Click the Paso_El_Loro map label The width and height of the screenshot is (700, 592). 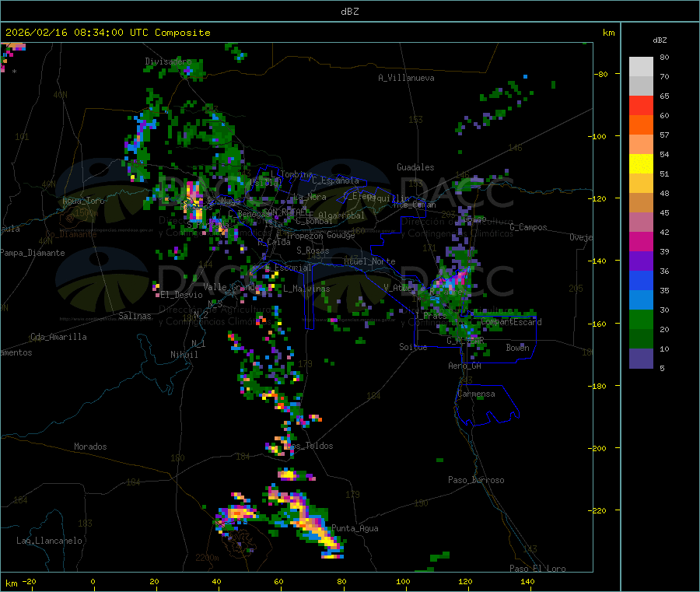click(x=537, y=569)
